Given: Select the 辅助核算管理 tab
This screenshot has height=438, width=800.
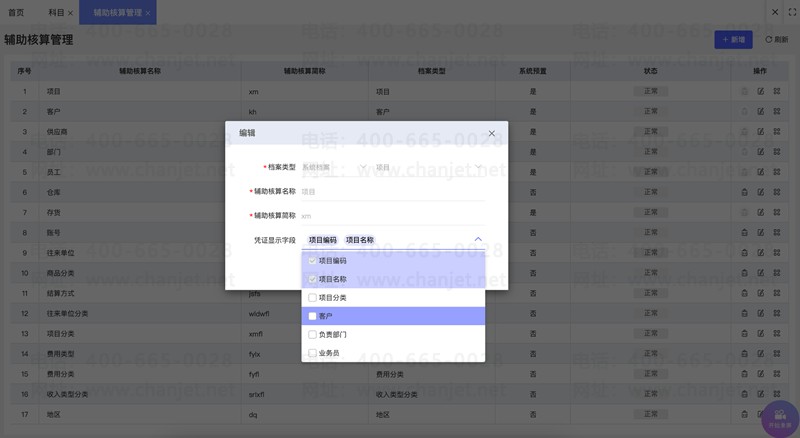Looking at the screenshot, I should (x=117, y=12).
